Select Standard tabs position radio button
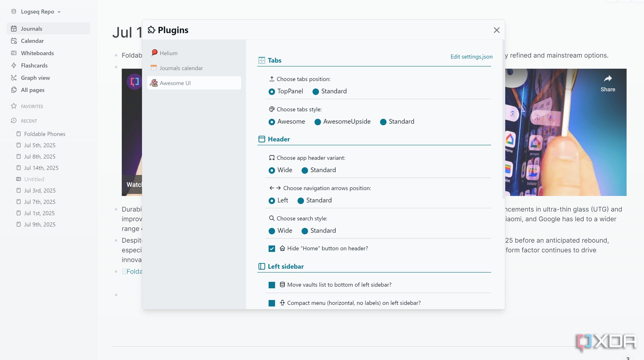Image resolution: width=644 pixels, height=360 pixels. coord(316,92)
